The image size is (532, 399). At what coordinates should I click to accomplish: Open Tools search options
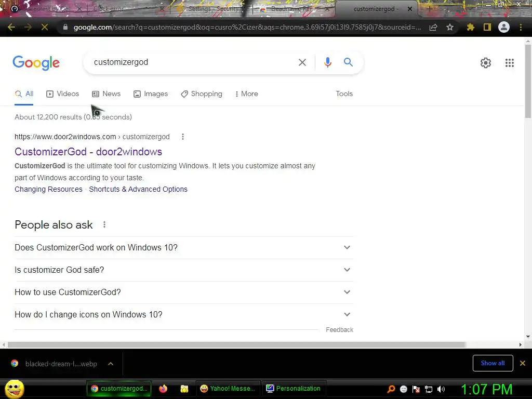tap(344, 94)
